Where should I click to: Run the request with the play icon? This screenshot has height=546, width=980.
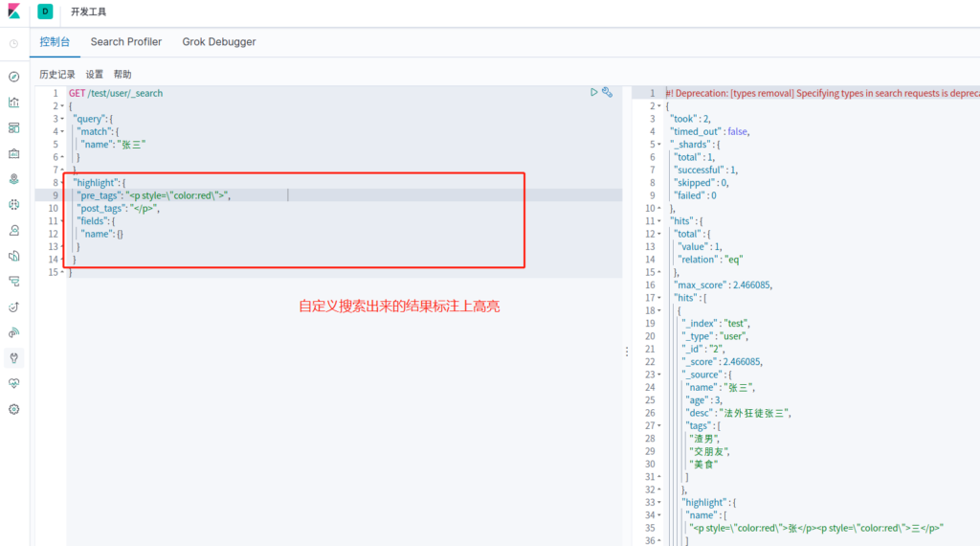click(594, 92)
